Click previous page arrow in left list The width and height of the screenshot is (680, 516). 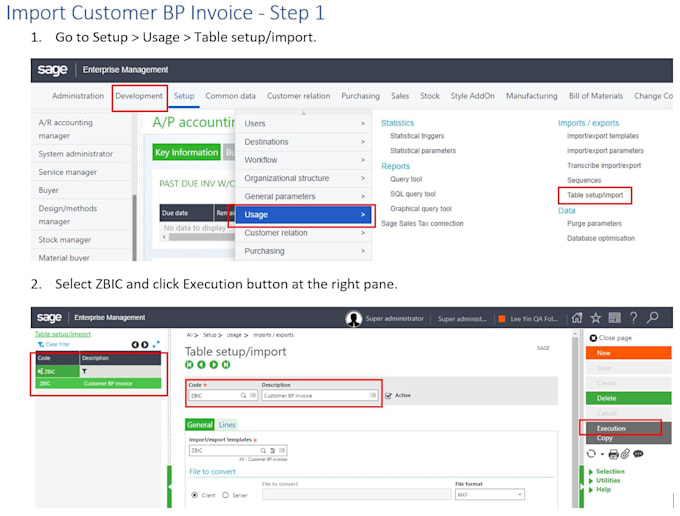pyautogui.click(x=135, y=345)
